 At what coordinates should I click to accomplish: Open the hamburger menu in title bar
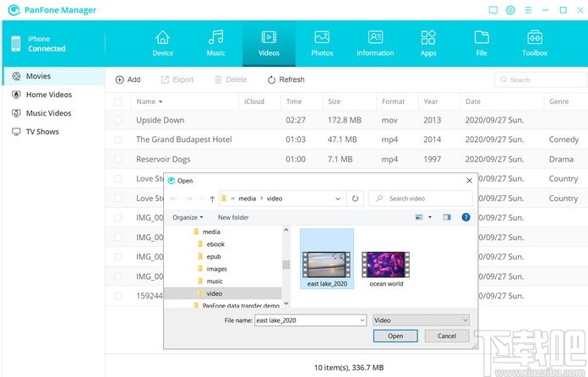tap(528, 10)
